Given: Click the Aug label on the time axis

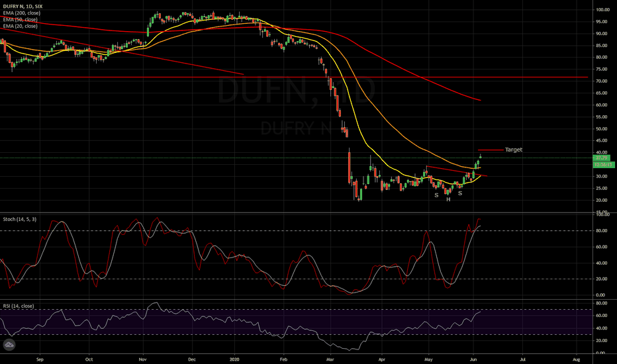Looking at the screenshot, I should tap(576, 359).
